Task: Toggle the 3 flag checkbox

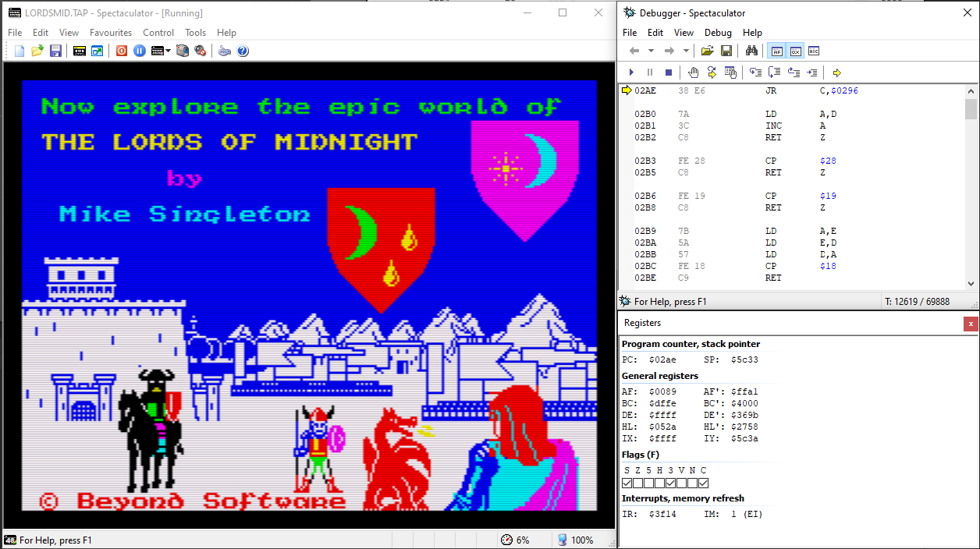Action: click(671, 483)
